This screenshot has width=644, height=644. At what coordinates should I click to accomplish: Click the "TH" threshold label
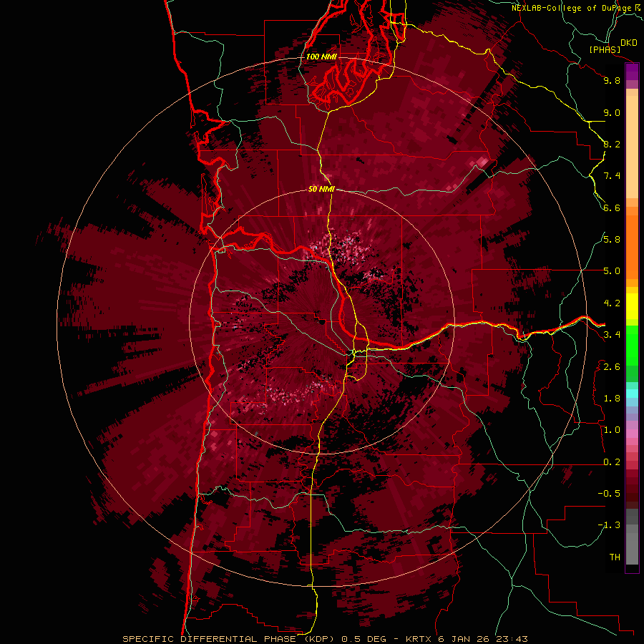coord(615,557)
